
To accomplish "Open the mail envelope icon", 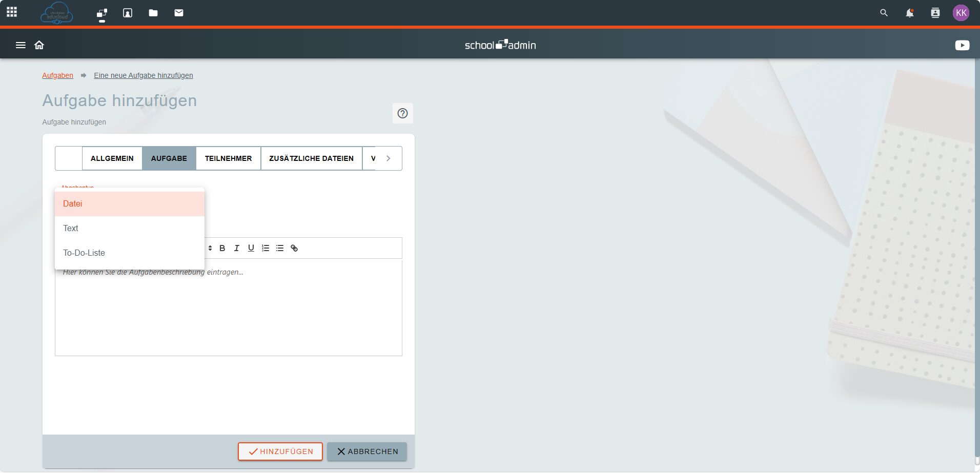I will point(179,13).
